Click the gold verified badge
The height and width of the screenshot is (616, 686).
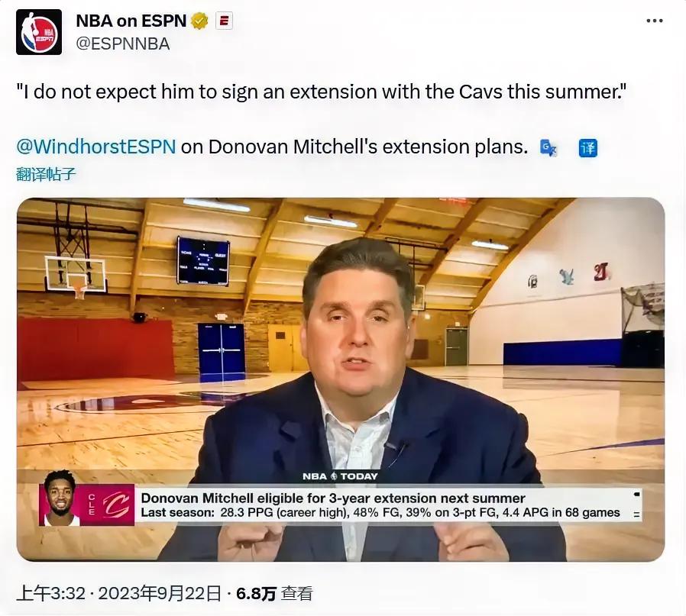tap(200, 21)
